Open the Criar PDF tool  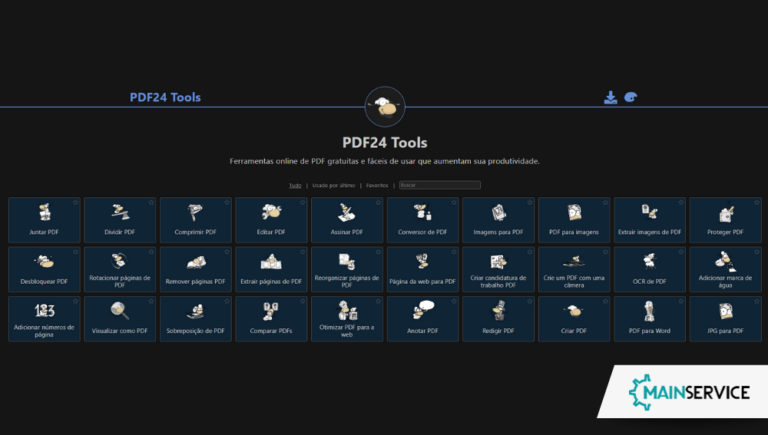pos(574,319)
